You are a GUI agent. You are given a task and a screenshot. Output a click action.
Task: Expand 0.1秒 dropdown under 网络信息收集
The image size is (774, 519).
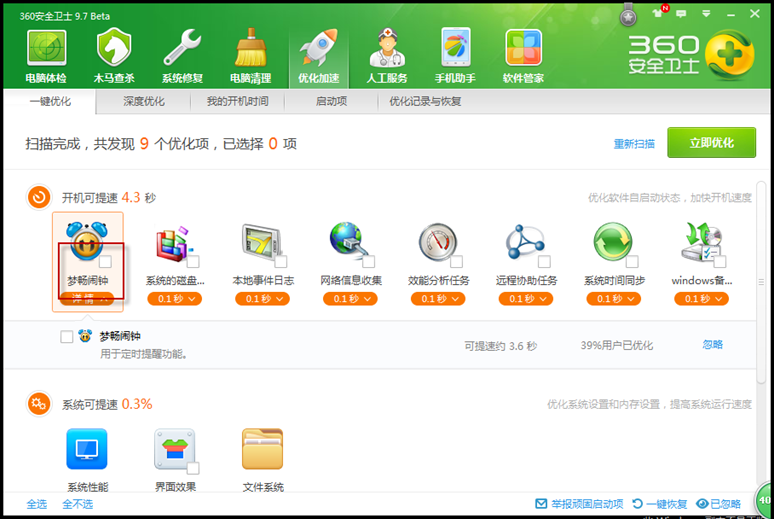[350, 299]
